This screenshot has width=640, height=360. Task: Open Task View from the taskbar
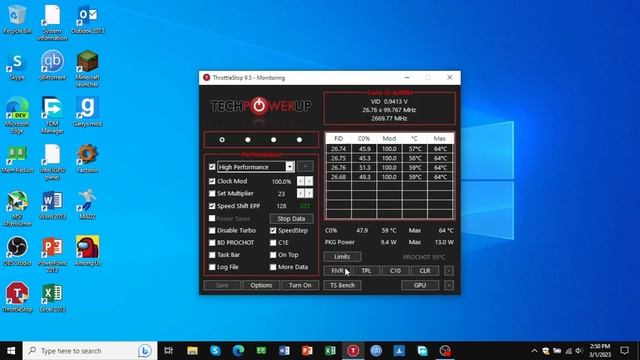(x=168, y=351)
